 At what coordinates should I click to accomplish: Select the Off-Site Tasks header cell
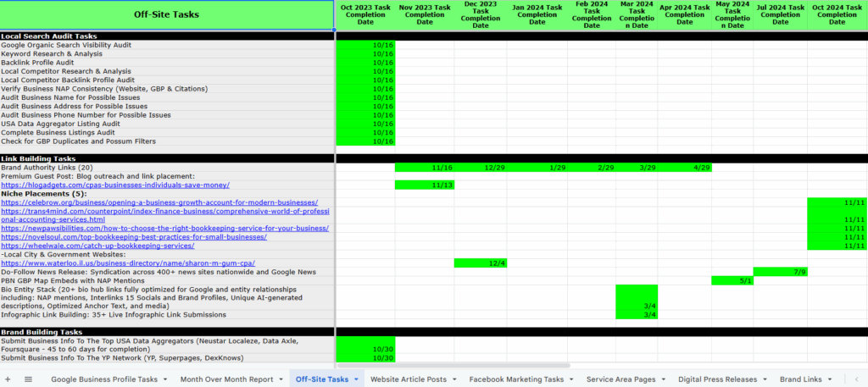(168, 14)
